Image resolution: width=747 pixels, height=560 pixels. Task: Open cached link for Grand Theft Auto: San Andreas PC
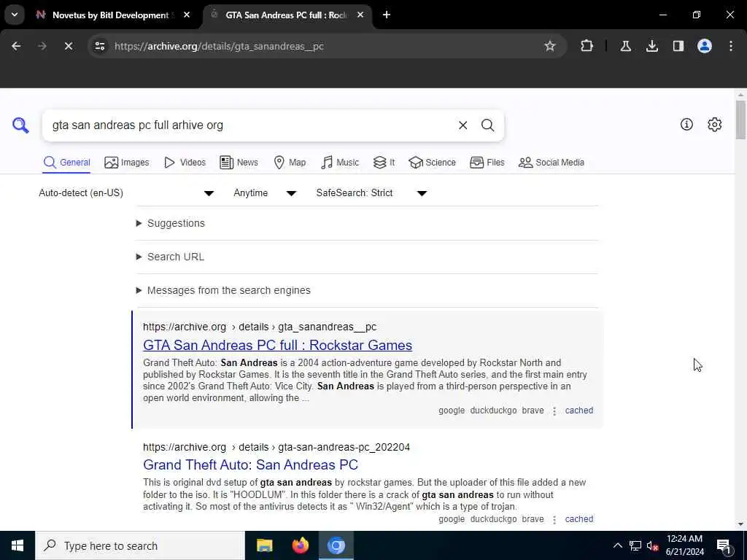[578, 519]
